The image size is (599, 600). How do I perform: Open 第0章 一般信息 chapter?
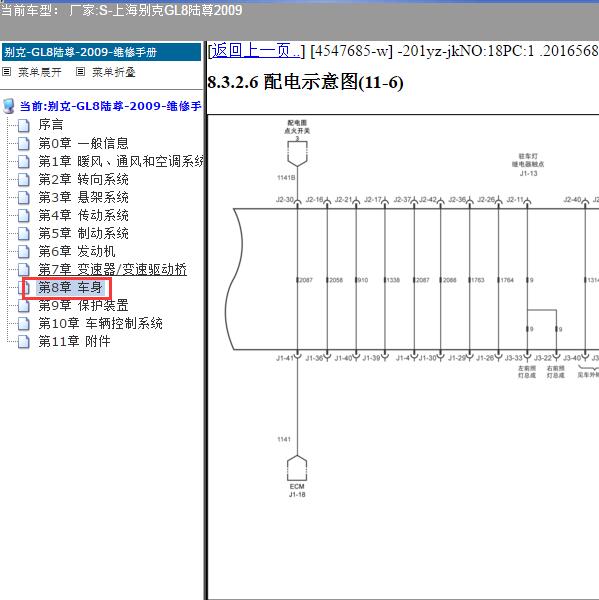pyautogui.click(x=83, y=143)
